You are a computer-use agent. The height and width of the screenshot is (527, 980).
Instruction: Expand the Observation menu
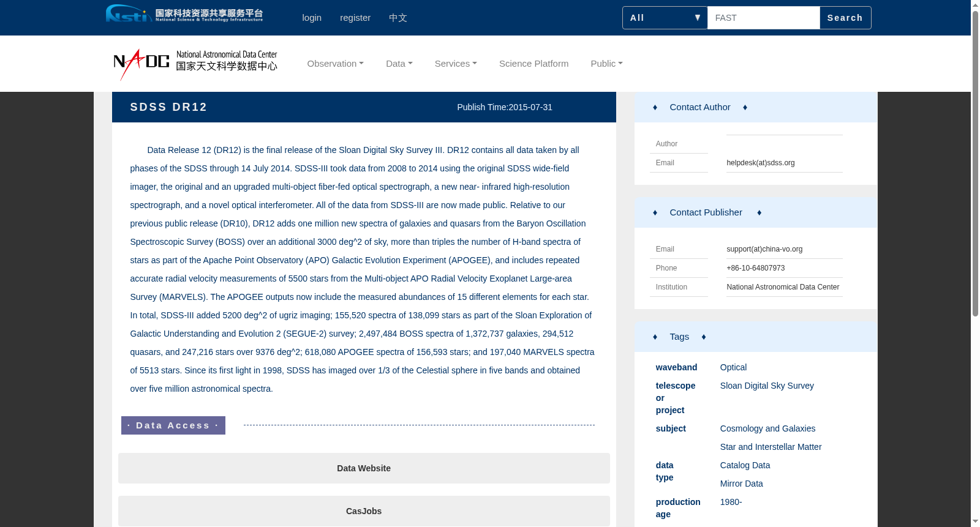pyautogui.click(x=336, y=64)
